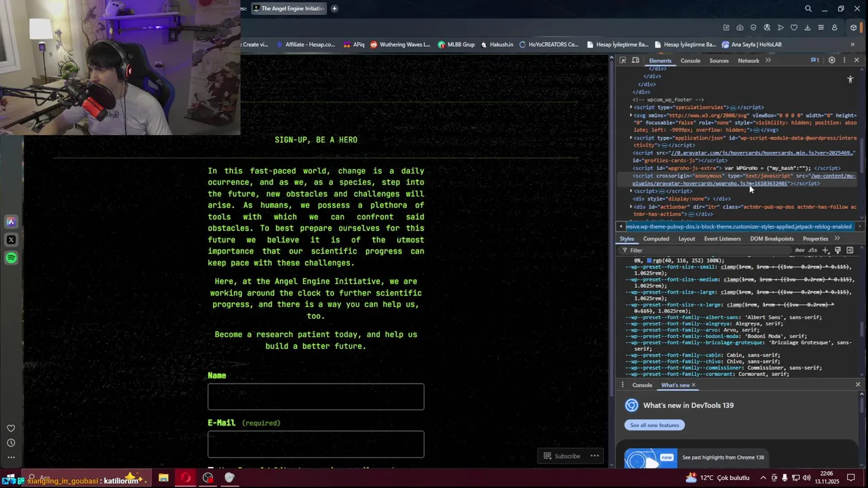The height and width of the screenshot is (488, 868).
Task: Open the DevTools issues counter badge
Action: (814, 60)
